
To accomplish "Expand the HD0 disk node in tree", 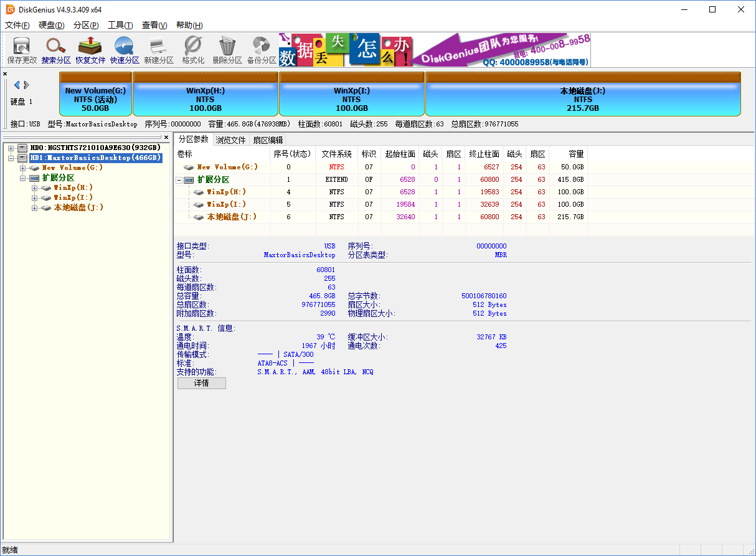I will point(11,148).
